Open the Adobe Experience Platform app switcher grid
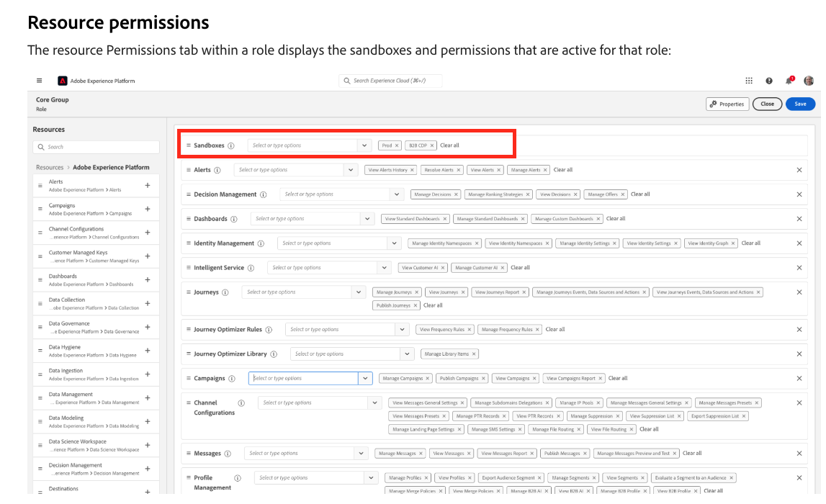 748,81
